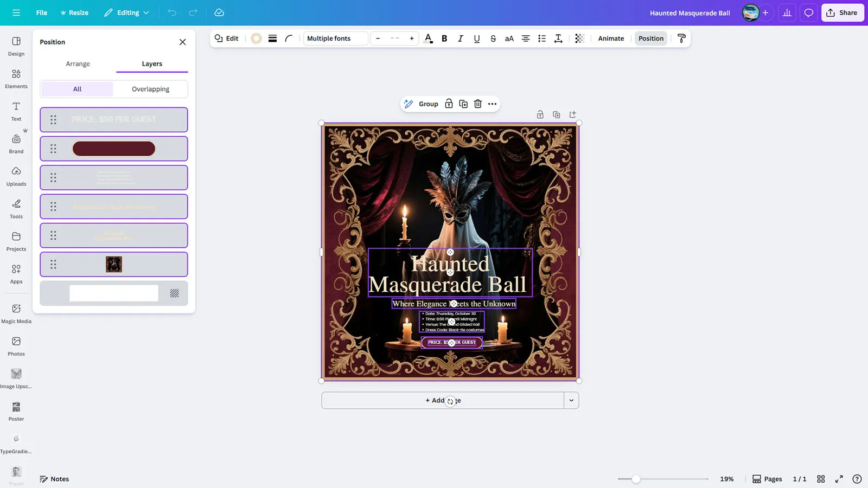Switch to the Arrange tab

pos(78,64)
